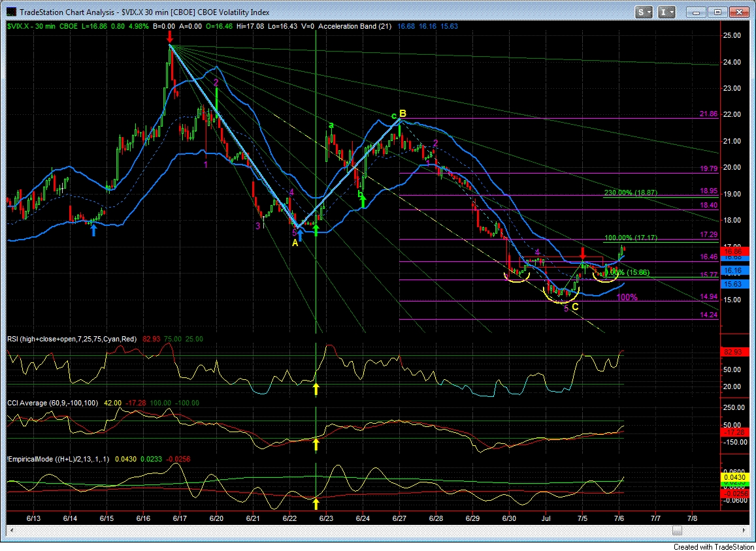Select the 230.00% (18.87) Fibonacci label
This screenshot has height=551, width=756.
[631, 193]
